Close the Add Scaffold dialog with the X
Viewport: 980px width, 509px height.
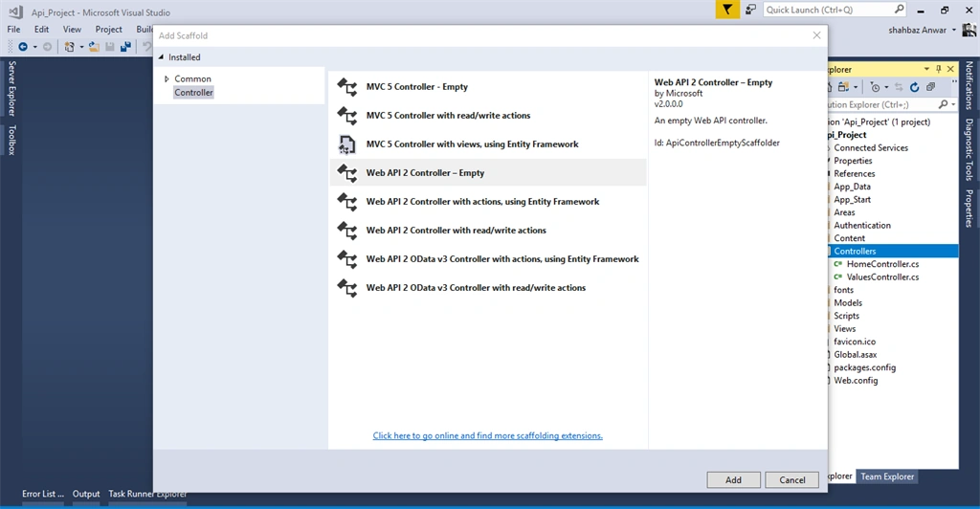click(x=816, y=35)
